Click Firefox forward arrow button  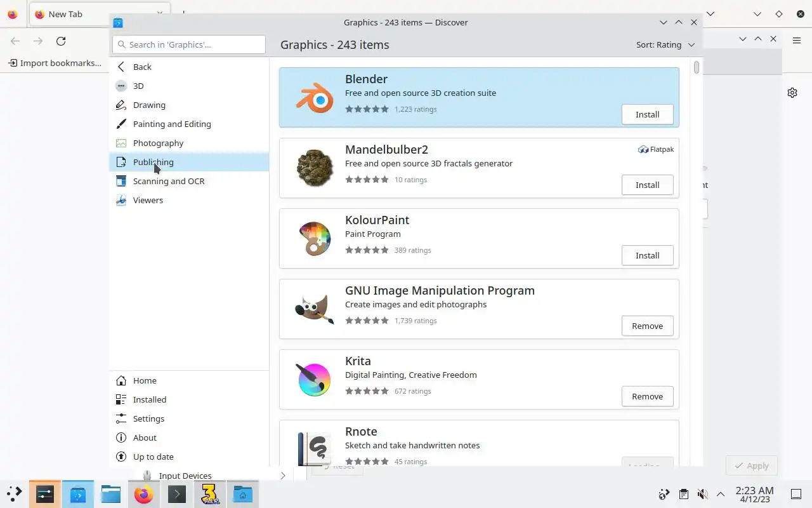pos(38,41)
